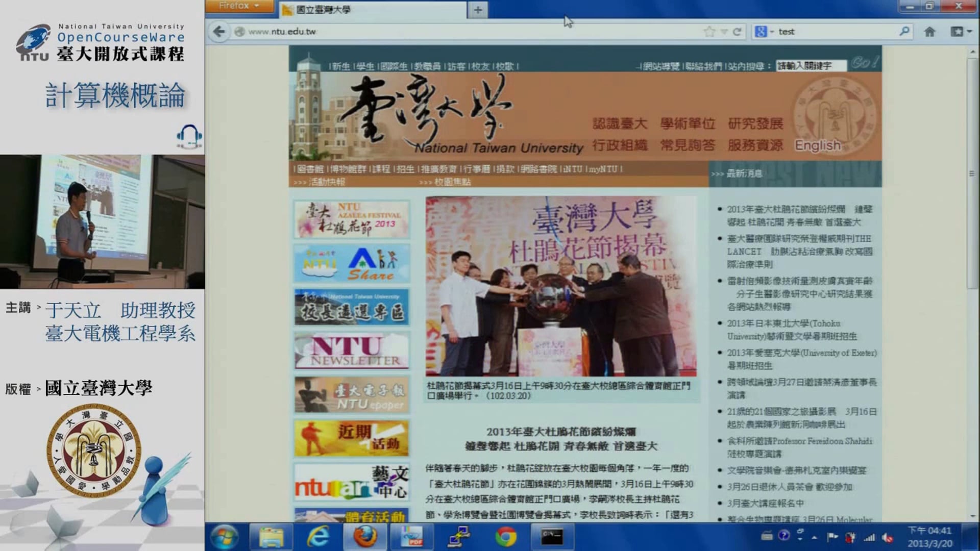Bookmark page with the star icon
The image size is (980, 551).
click(709, 32)
